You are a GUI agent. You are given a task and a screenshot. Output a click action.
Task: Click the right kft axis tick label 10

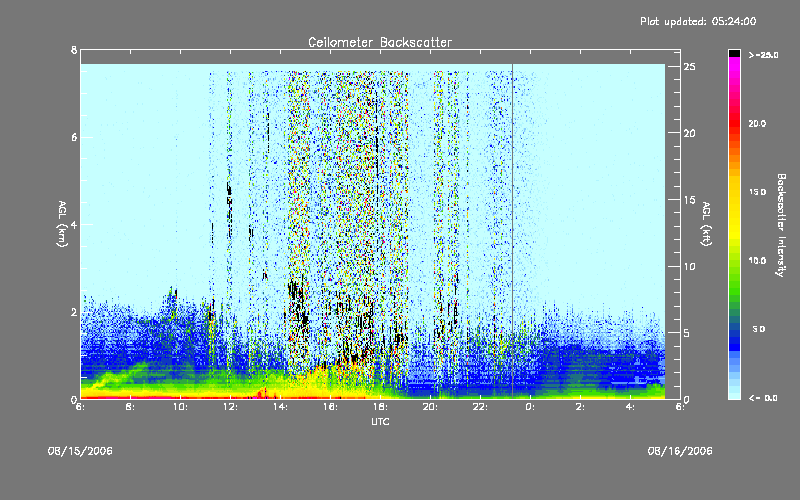pos(689,266)
